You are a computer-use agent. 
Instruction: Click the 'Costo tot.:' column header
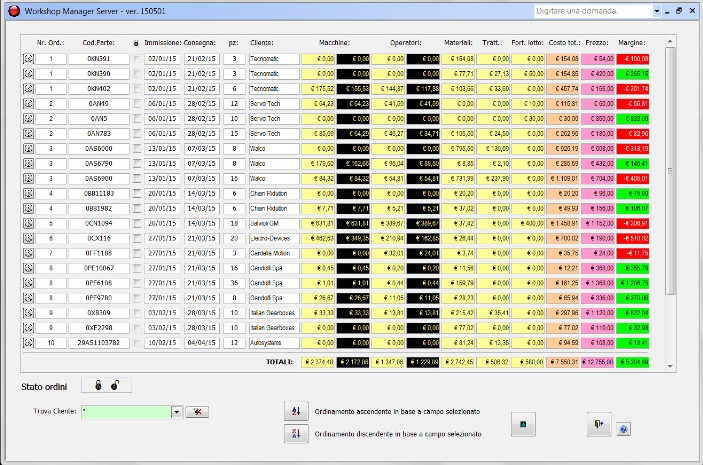click(565, 43)
